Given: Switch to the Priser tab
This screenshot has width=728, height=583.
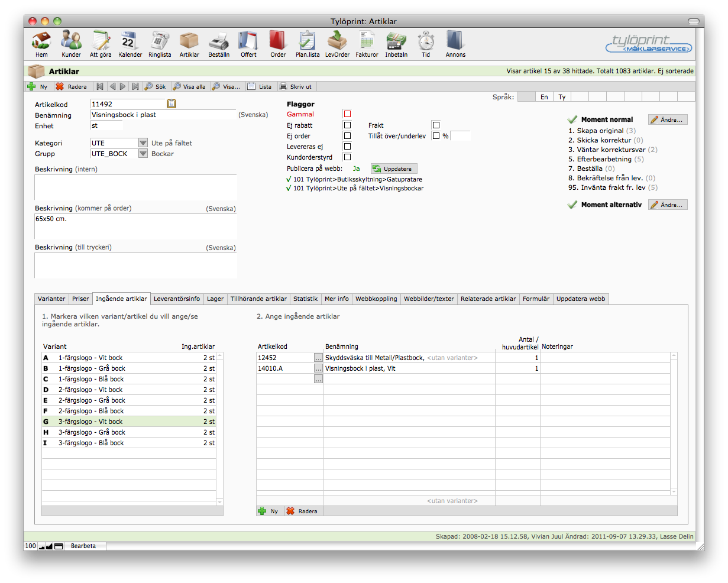Looking at the screenshot, I should point(80,299).
